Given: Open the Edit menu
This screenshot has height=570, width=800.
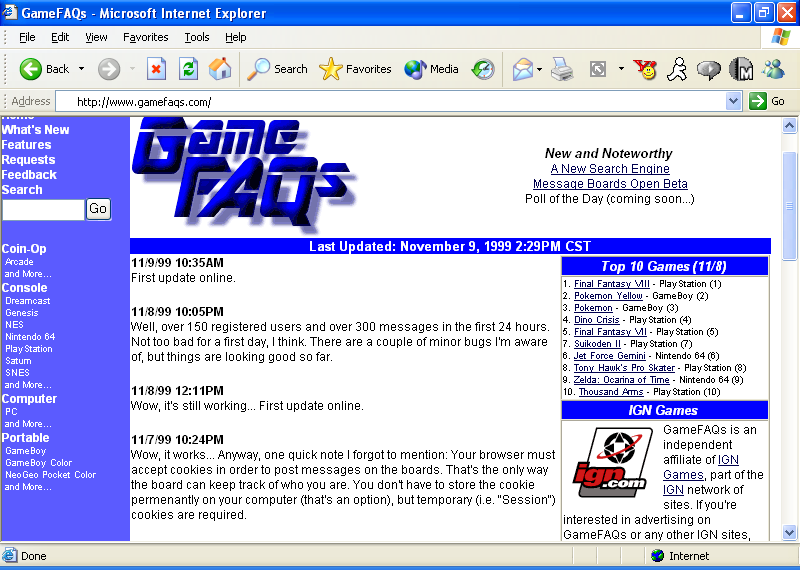Looking at the screenshot, I should pyautogui.click(x=60, y=37).
